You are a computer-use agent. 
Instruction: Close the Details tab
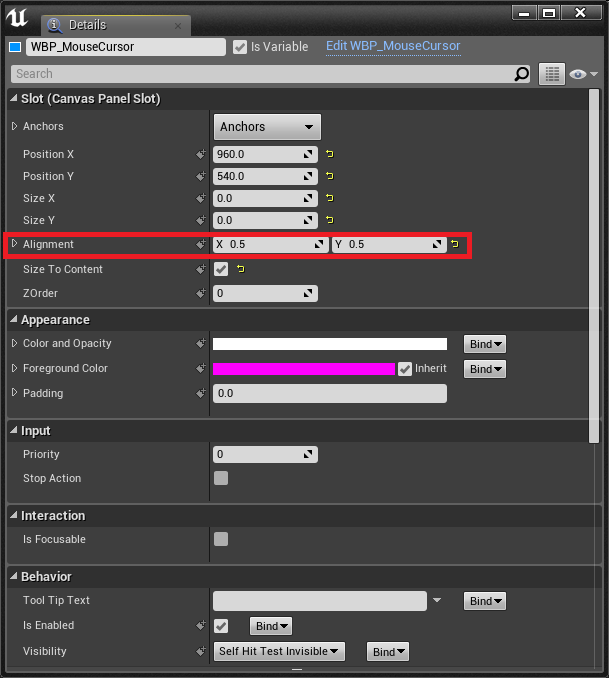tap(178, 26)
